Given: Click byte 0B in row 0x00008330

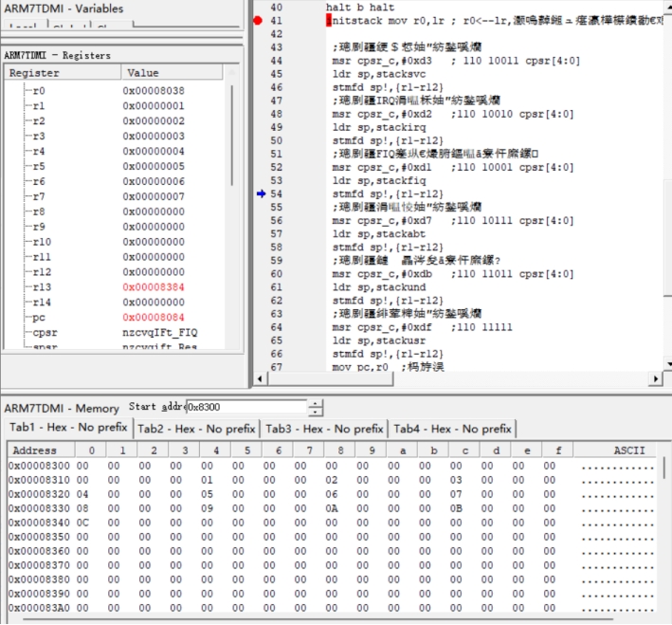Looking at the screenshot, I should [456, 508].
